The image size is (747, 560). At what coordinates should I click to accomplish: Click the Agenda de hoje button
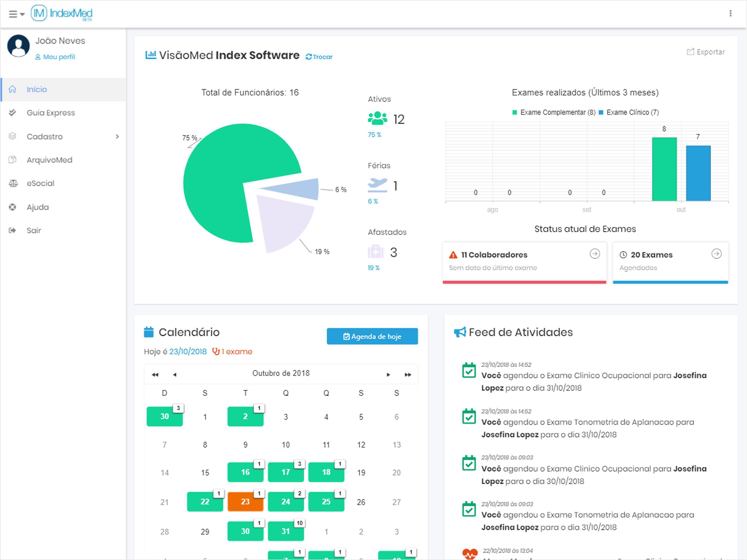[x=372, y=336]
